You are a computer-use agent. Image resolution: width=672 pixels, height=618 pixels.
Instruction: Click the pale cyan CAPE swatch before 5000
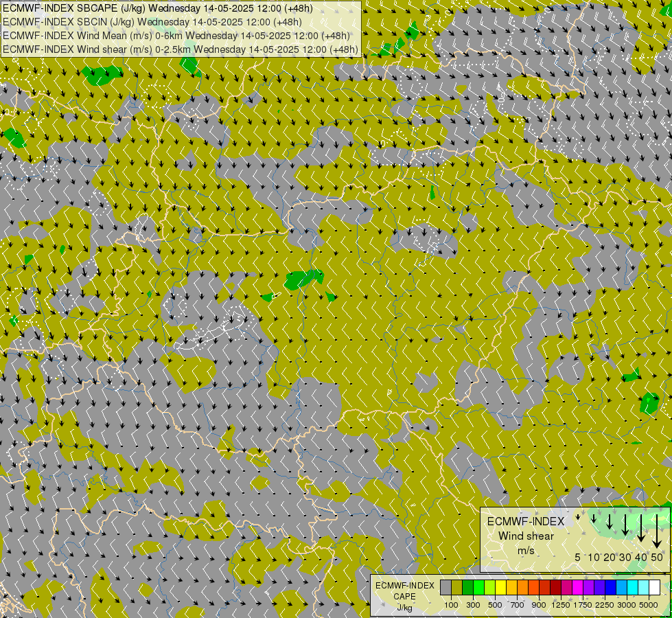click(x=644, y=587)
